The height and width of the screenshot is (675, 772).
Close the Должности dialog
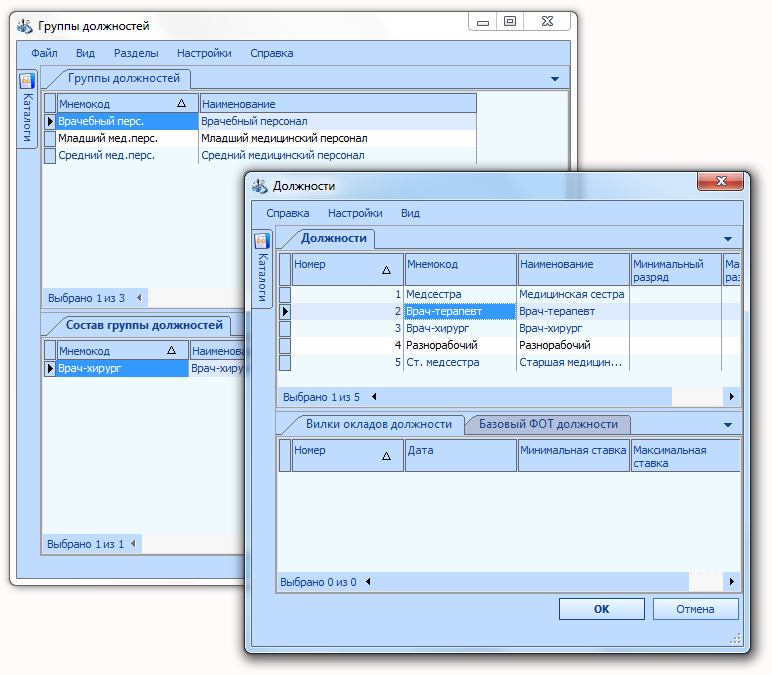click(720, 181)
